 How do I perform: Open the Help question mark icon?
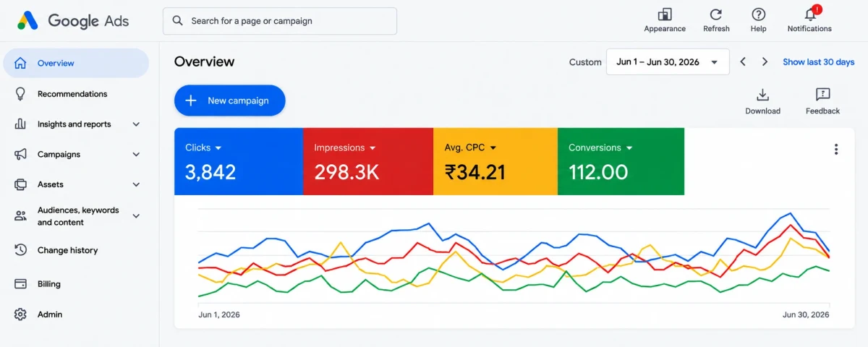point(758,14)
